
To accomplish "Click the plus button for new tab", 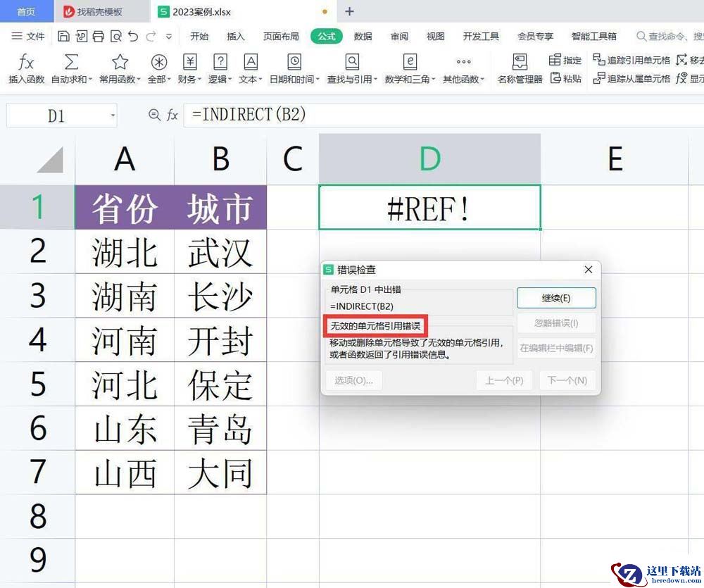I will 349,12.
